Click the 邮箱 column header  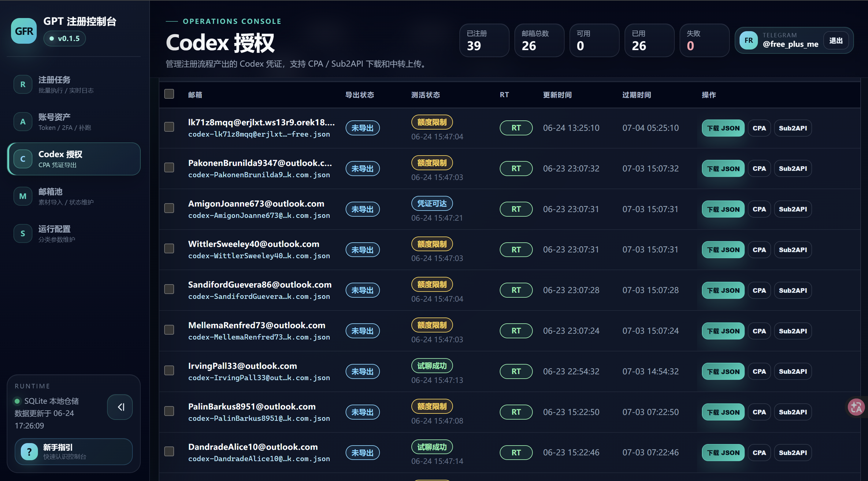tap(195, 95)
